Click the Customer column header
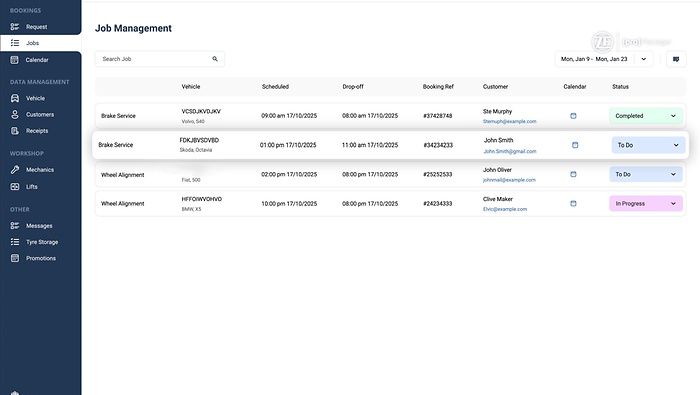Image resolution: width=700 pixels, height=395 pixels. tap(495, 87)
